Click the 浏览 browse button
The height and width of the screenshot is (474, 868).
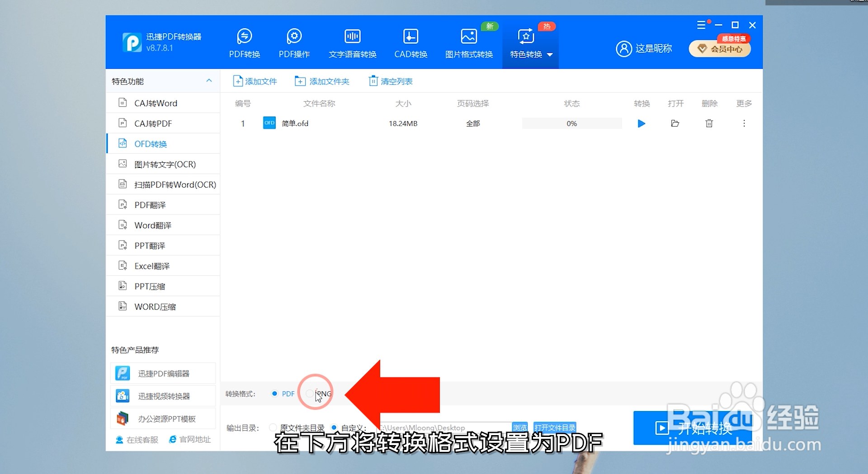coord(519,427)
